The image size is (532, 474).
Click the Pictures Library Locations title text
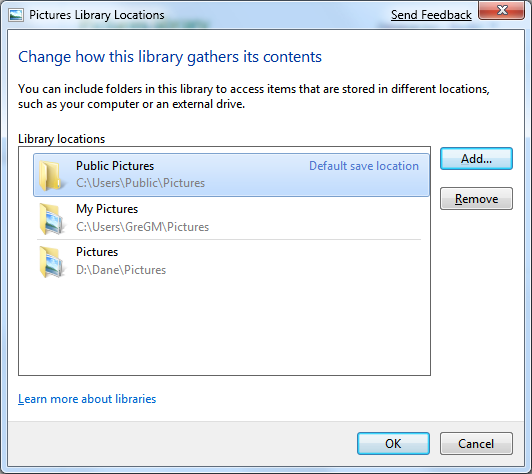[x=97, y=15]
